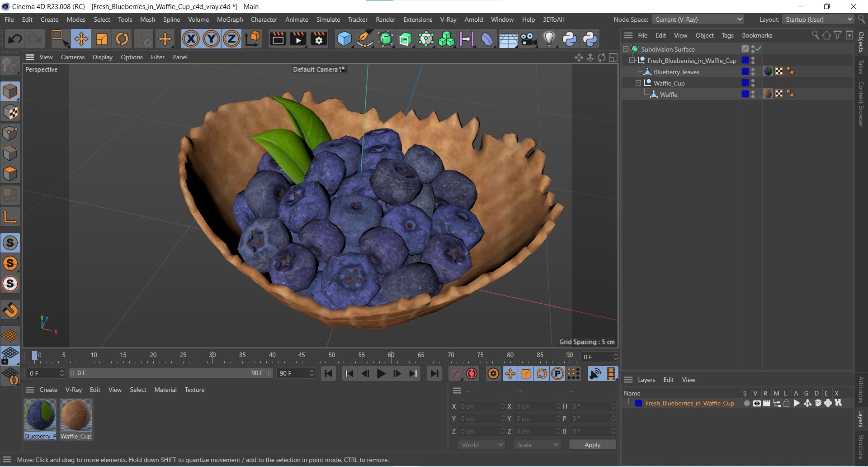The height and width of the screenshot is (467, 868).
Task: Add a Light object bulb icon
Action: point(549,39)
